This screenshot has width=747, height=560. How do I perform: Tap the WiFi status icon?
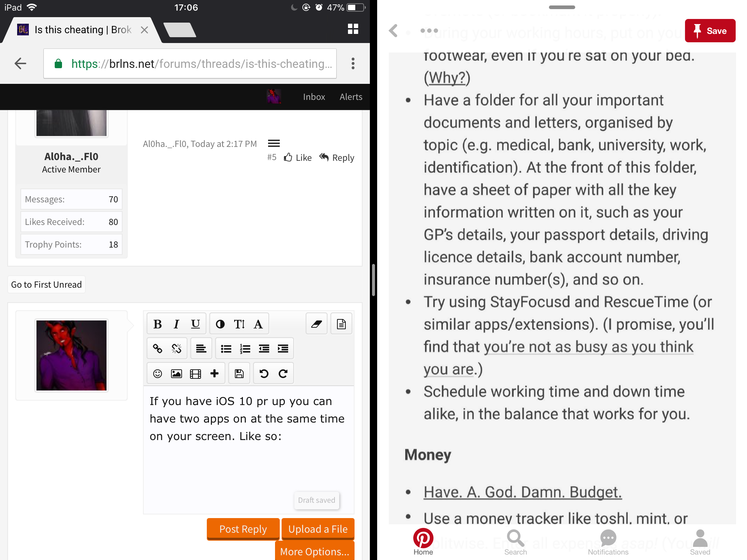[x=32, y=7]
